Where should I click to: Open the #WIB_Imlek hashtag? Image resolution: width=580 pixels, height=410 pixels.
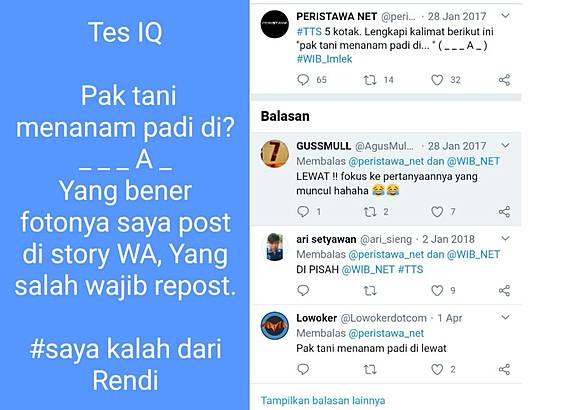324,59
